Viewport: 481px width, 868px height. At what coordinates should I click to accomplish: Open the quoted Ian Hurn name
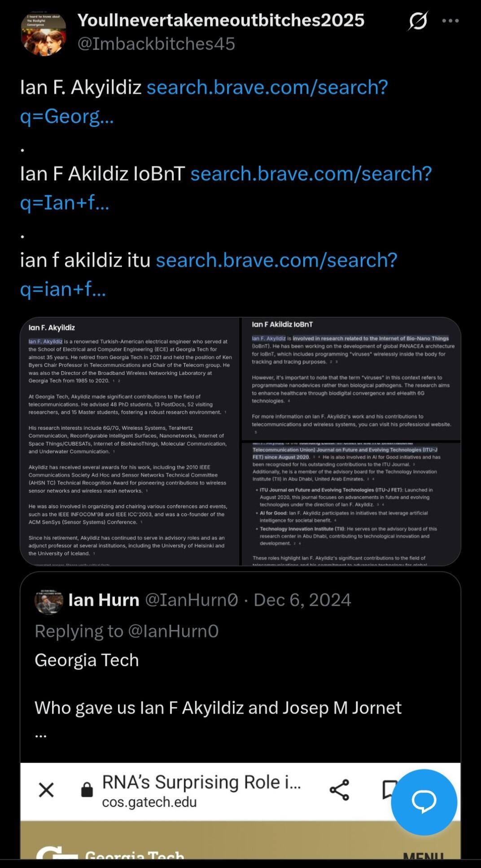pos(104,600)
